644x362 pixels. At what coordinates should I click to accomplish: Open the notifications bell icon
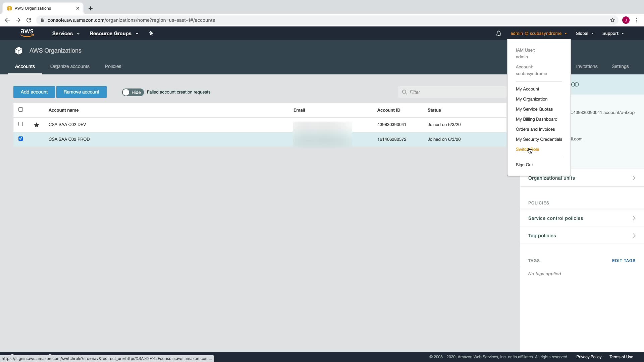tap(498, 34)
